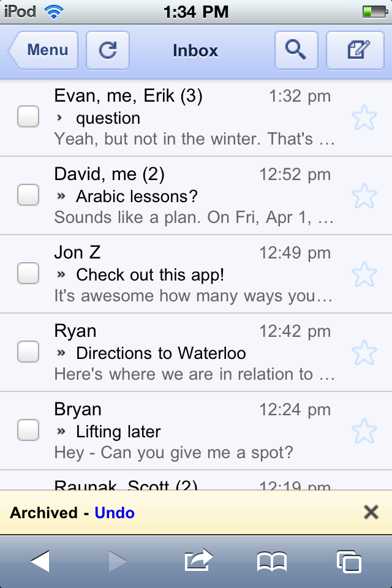The width and height of the screenshot is (392, 588).
Task: Tick the checkbox for Bryan's email
Action: [x=28, y=430]
